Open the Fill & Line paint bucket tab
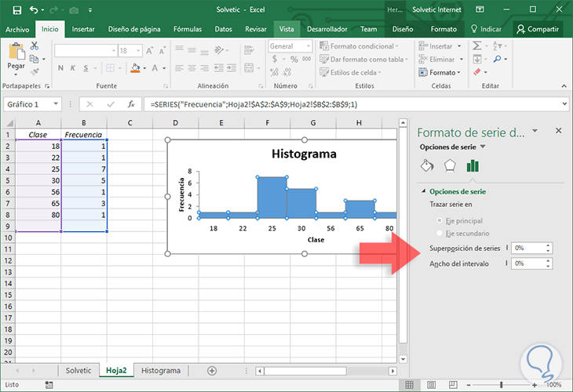573x392 pixels. click(428, 165)
